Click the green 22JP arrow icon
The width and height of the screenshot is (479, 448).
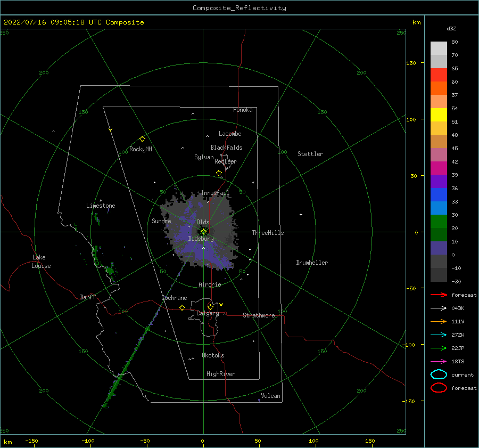pyautogui.click(x=439, y=348)
